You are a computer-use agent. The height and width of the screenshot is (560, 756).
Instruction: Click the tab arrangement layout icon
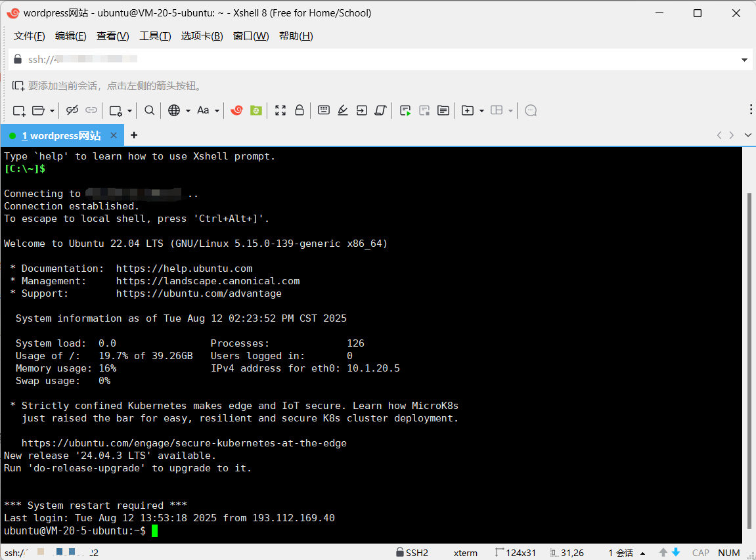tap(497, 110)
